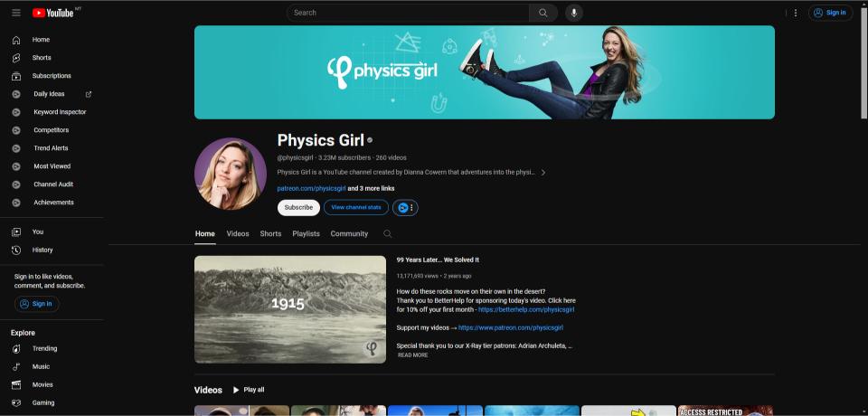The height and width of the screenshot is (416, 868).
Task: Open the www.patreon.com/physicsgirl description link
Action: coord(510,328)
